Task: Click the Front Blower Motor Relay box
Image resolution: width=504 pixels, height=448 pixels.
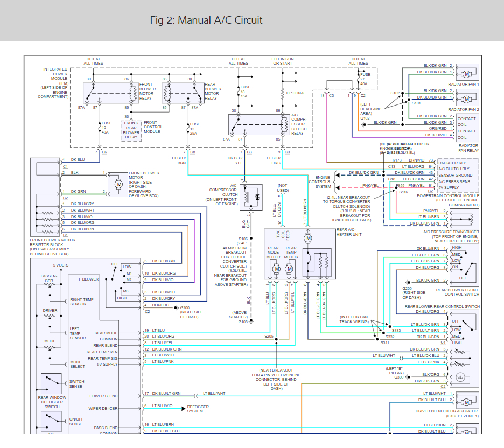Action: [x=110, y=93]
